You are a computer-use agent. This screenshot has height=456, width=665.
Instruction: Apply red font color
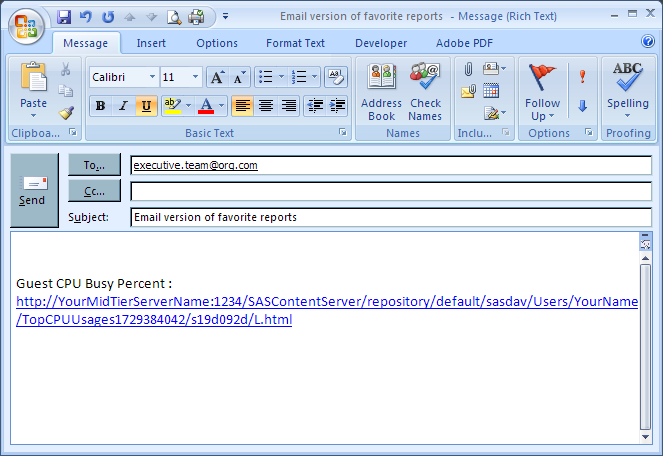[206, 105]
